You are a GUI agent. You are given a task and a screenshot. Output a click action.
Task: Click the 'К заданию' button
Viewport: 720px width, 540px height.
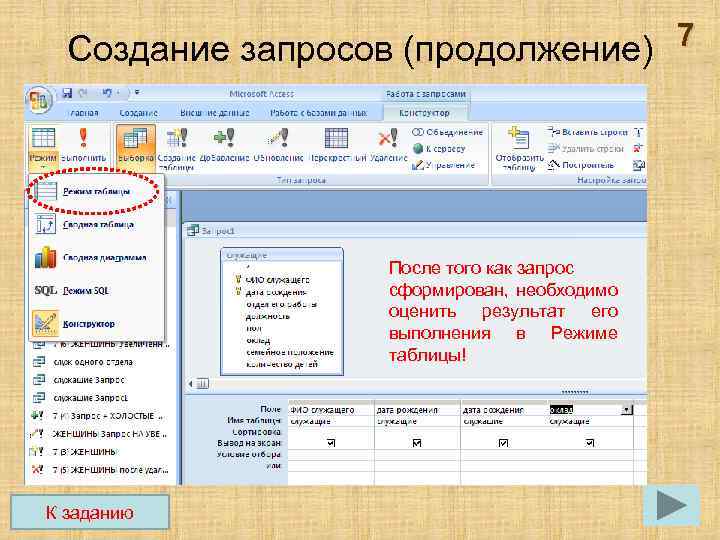click(90, 512)
